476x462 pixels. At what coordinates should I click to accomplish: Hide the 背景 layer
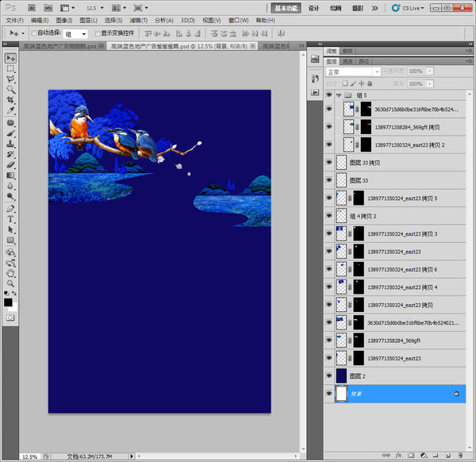(x=329, y=394)
